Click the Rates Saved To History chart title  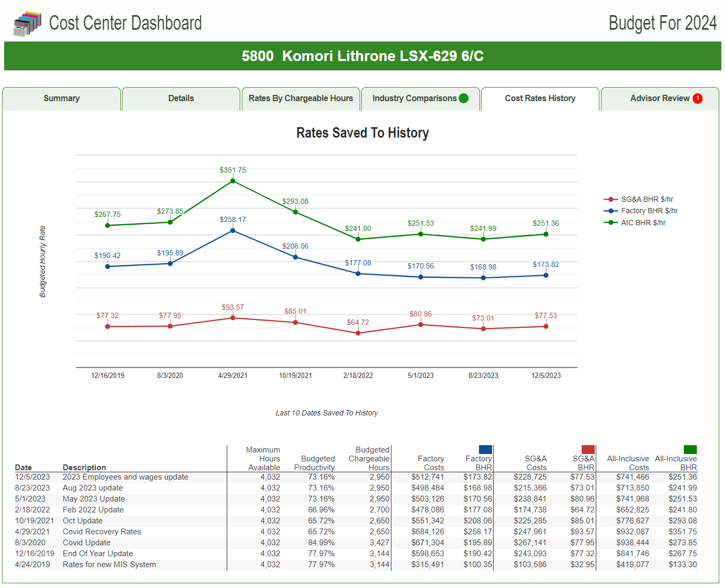click(362, 133)
